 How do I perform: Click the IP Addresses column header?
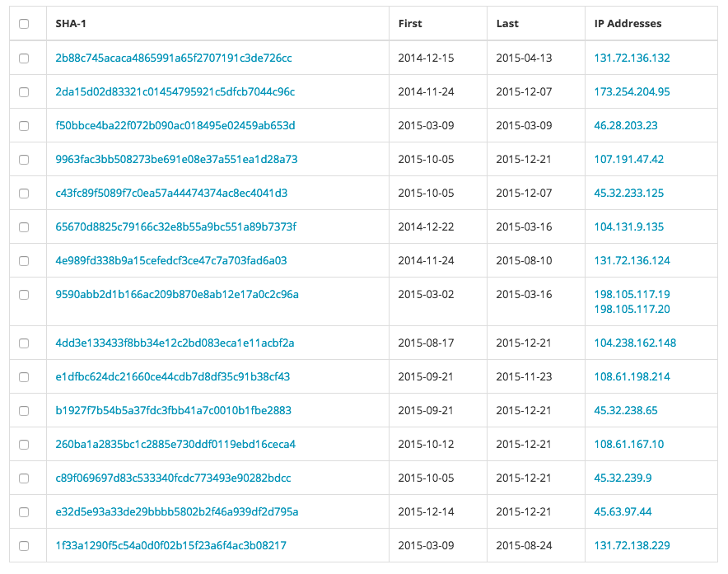[x=628, y=24]
